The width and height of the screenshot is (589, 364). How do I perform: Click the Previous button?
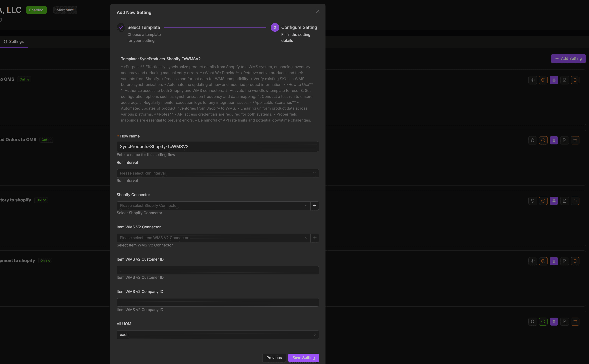[x=274, y=358]
